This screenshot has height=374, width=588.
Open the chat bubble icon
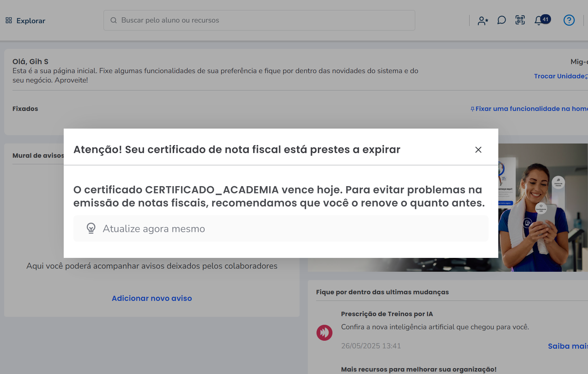point(501,20)
